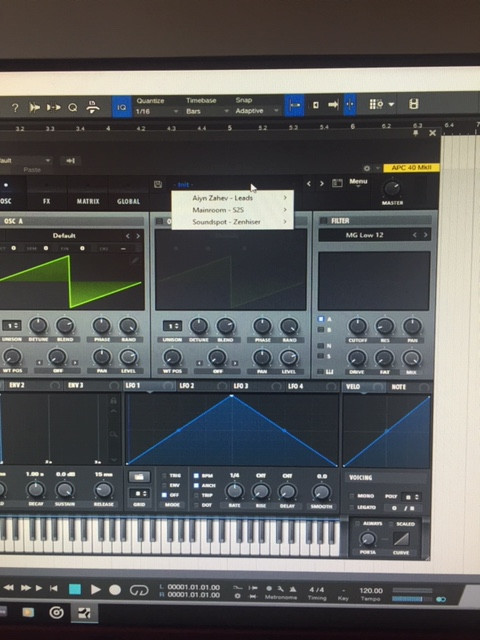The width and height of the screenshot is (480, 640).
Task: Select next OSC A wavetable arrow
Action: pyautogui.click(x=138, y=236)
